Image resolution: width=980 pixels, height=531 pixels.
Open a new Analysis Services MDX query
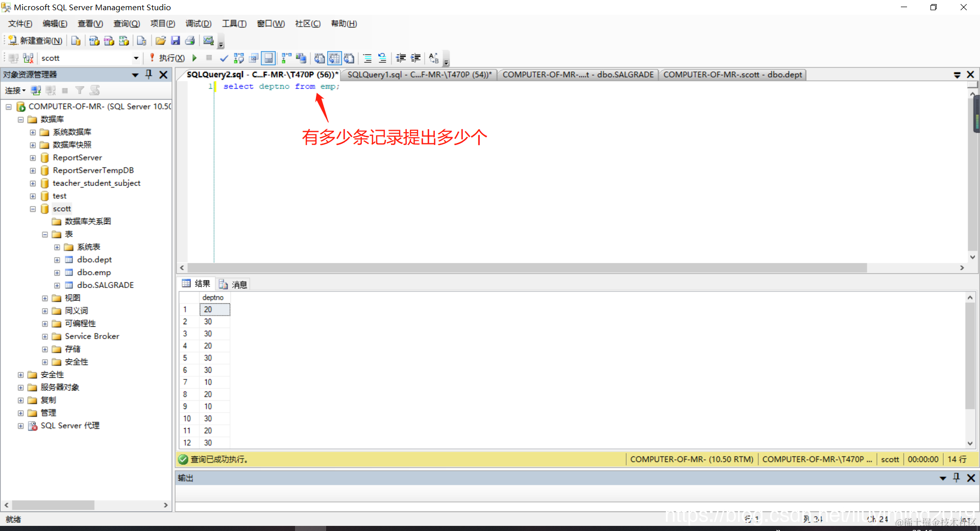point(94,41)
